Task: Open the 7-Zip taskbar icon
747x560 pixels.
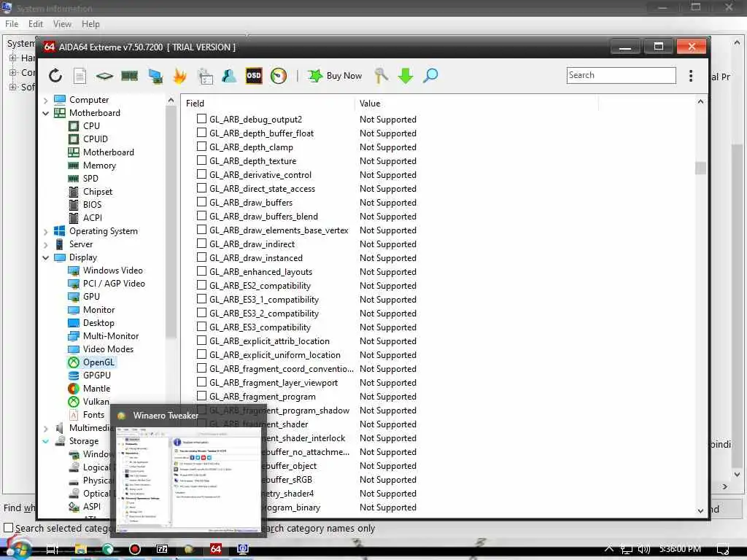Action: click(x=162, y=549)
